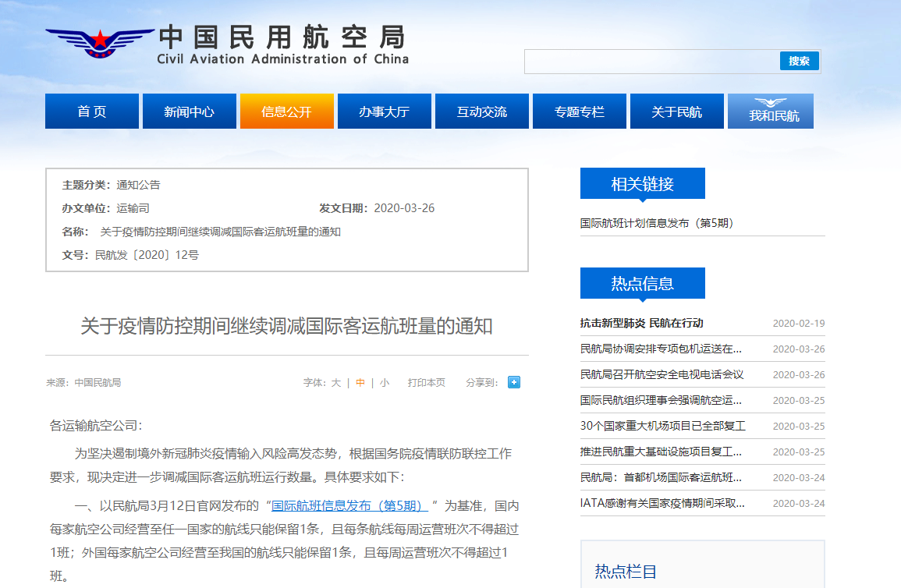Click the CAAC winged star logo
This screenshot has height=588, width=901.
coord(99,43)
